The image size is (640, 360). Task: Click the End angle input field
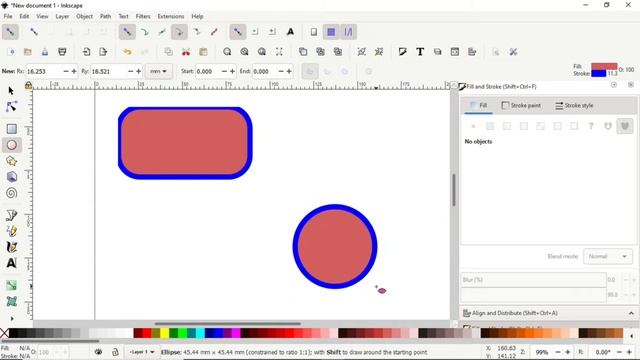point(264,71)
